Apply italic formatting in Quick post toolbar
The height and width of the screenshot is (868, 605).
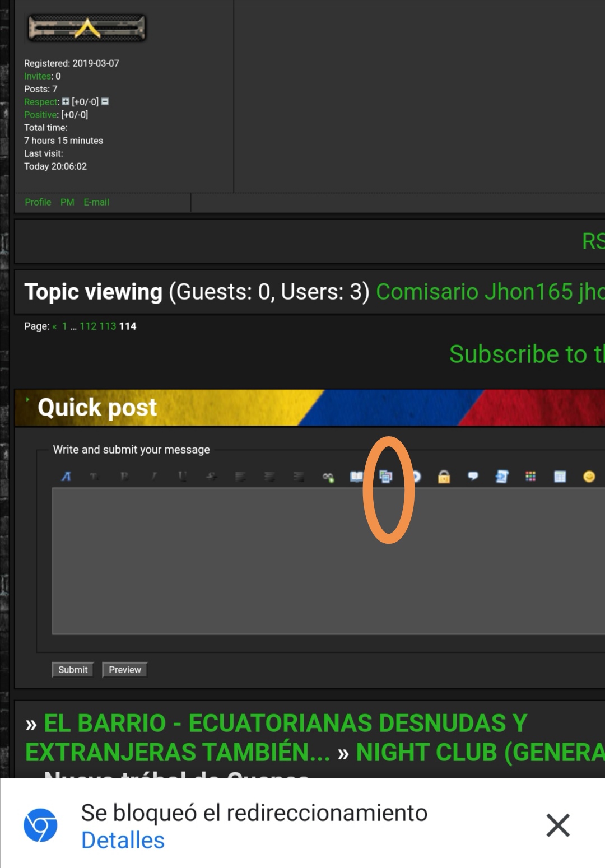153,477
